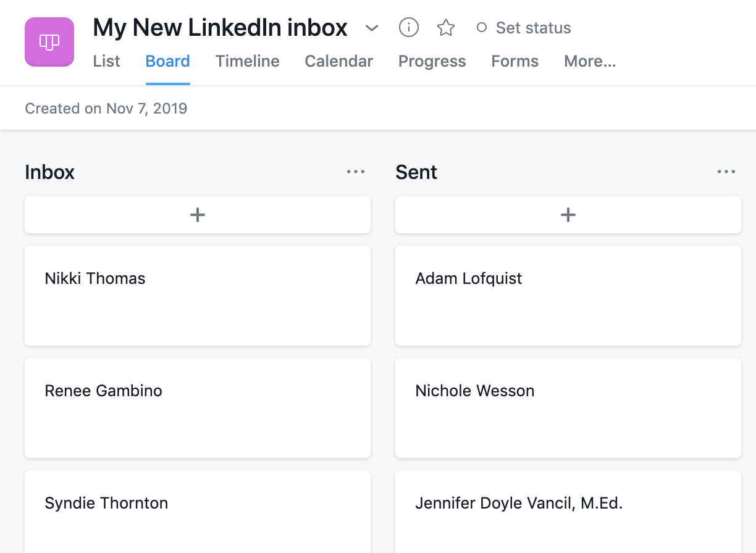The width and height of the screenshot is (756, 553).
Task: Open the More... tabs menu
Action: (x=590, y=61)
